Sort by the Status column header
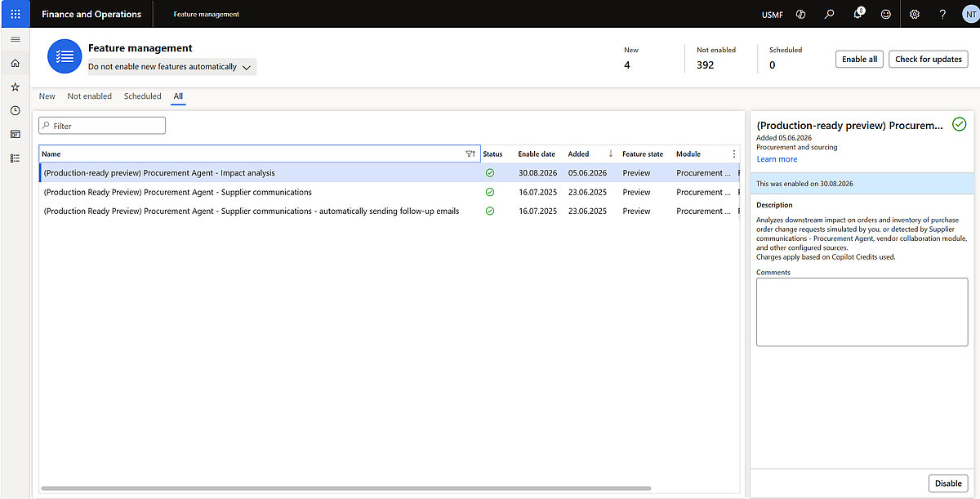The width and height of the screenshot is (980, 499). (492, 154)
